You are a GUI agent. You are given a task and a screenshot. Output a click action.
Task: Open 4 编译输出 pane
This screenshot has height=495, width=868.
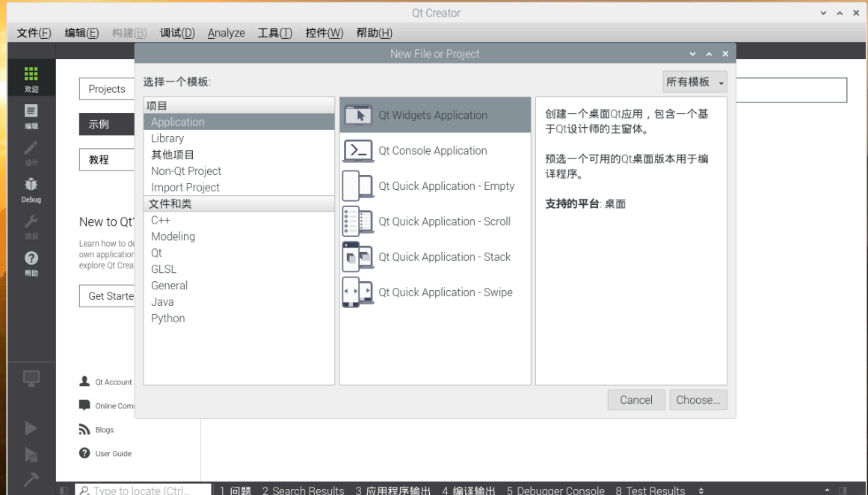[x=468, y=490]
